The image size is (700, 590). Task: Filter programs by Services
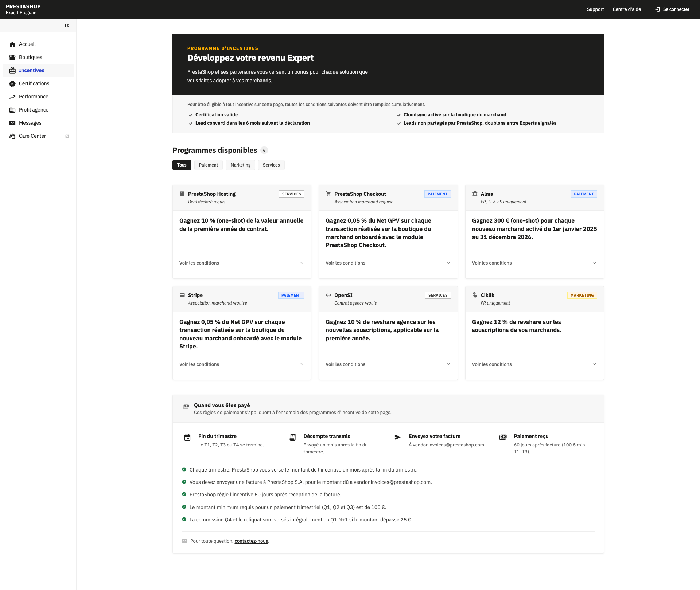(x=271, y=165)
